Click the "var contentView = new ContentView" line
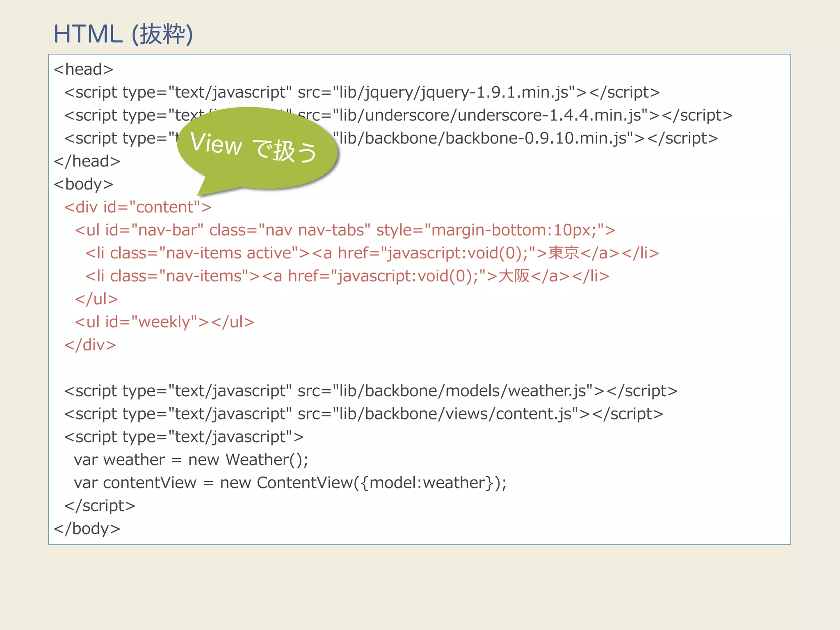840x630 pixels. click(290, 483)
